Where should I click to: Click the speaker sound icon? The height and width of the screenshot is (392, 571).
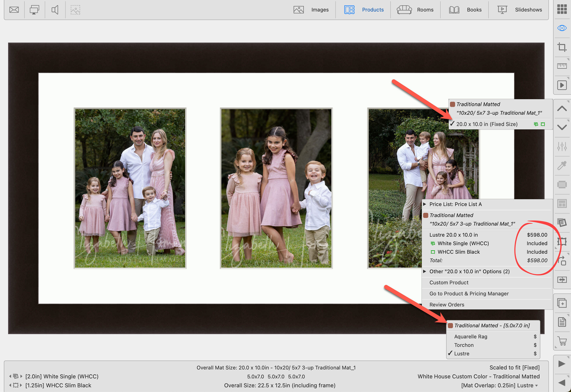pos(55,10)
